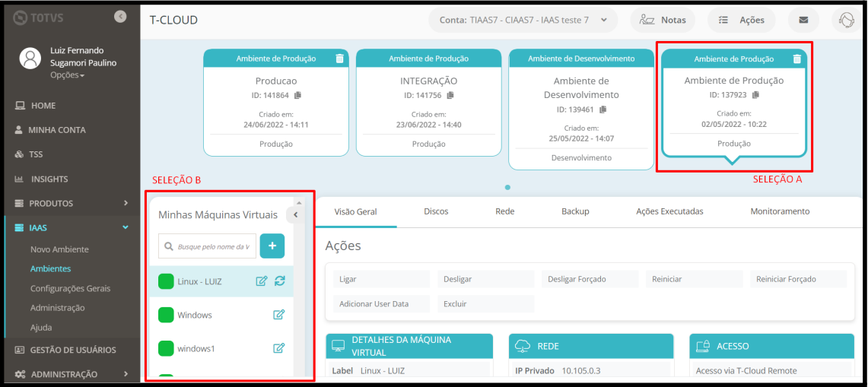The height and width of the screenshot is (387, 868).
Task: Refresh the Linux - LUIZ machine status
Action: coord(280,281)
